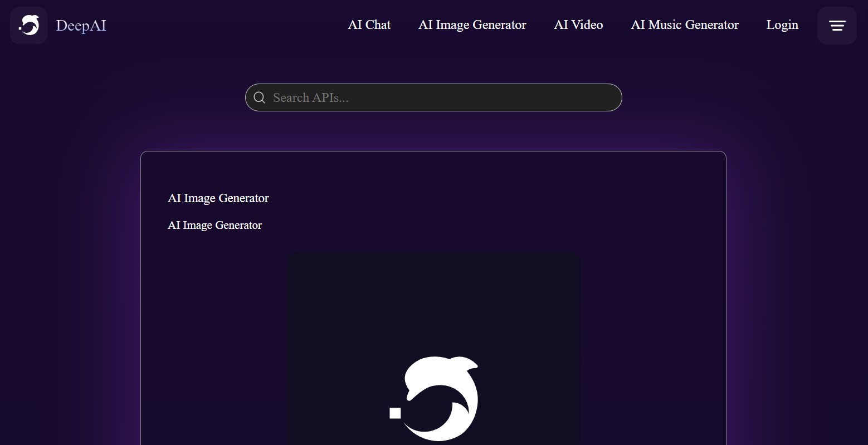The height and width of the screenshot is (445, 868).
Task: Click the Login link
Action: (782, 25)
